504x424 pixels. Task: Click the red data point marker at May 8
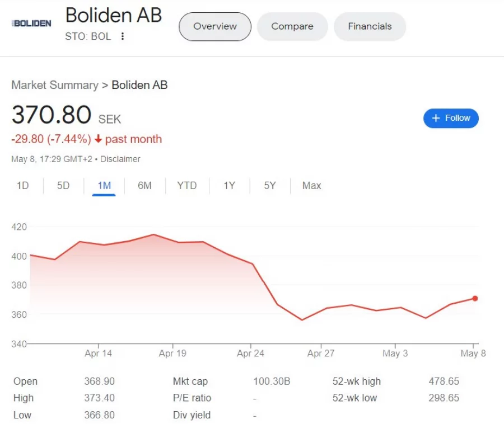[474, 298]
